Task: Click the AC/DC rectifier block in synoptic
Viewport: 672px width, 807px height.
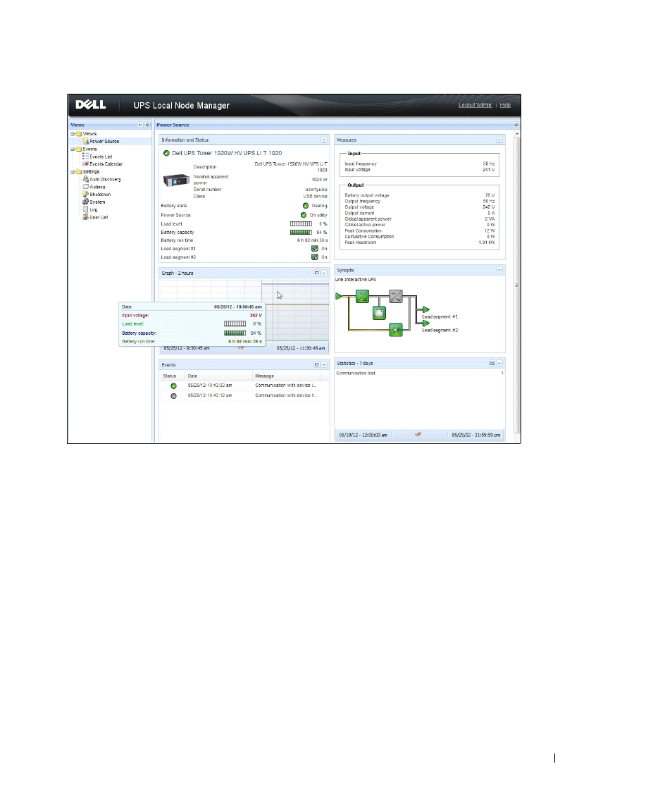Action: click(x=363, y=296)
